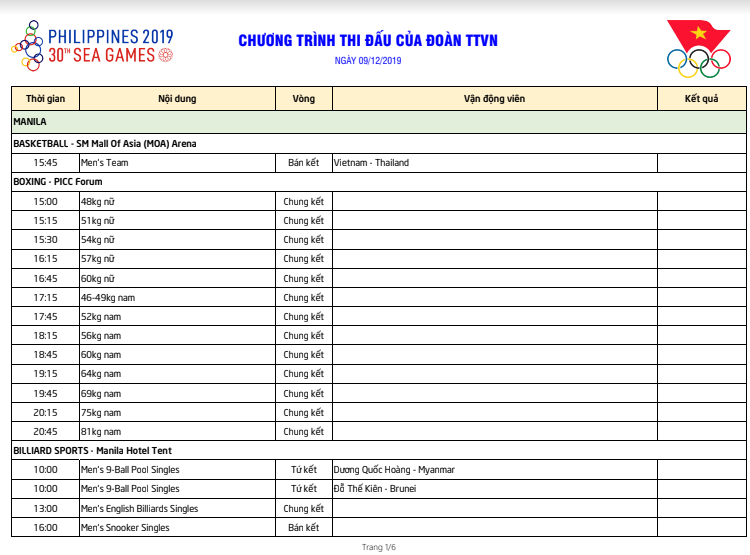
Task: Click 'Bán kết' in the basketball row
Action: pyautogui.click(x=304, y=163)
